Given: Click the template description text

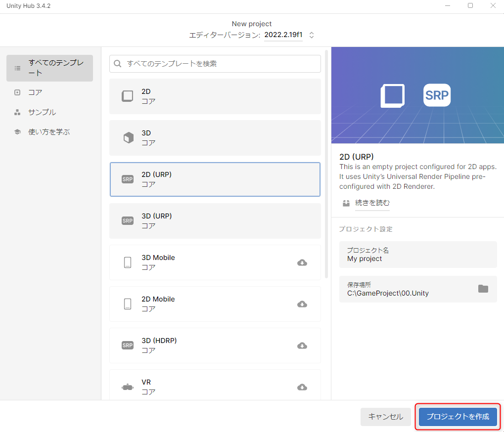Looking at the screenshot, I should pyautogui.click(x=418, y=176).
